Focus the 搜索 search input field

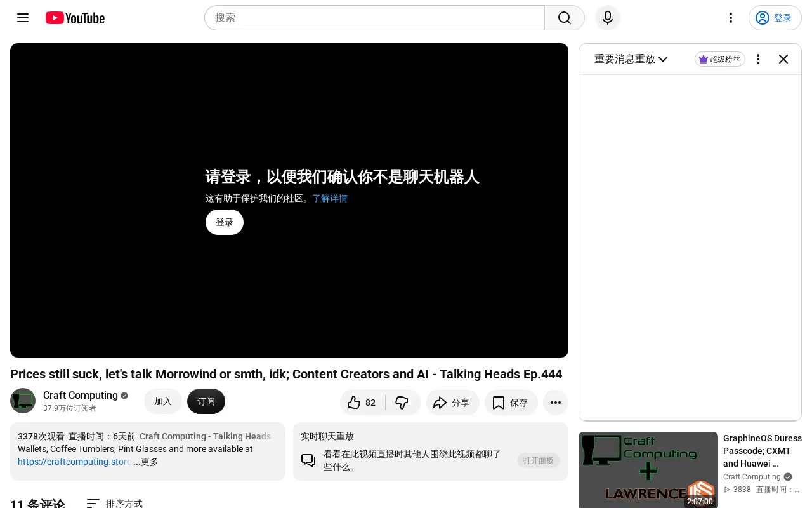374,18
